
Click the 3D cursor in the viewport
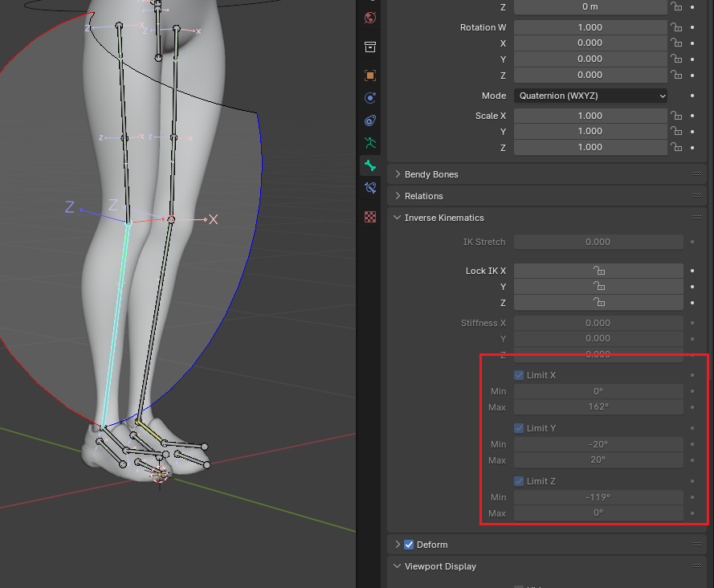pos(159,475)
